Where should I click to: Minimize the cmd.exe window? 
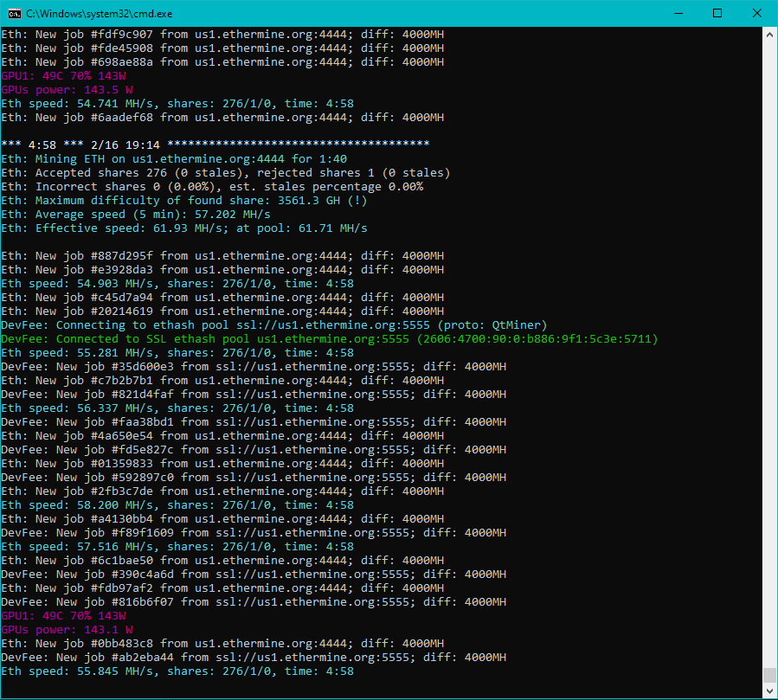[x=678, y=13]
